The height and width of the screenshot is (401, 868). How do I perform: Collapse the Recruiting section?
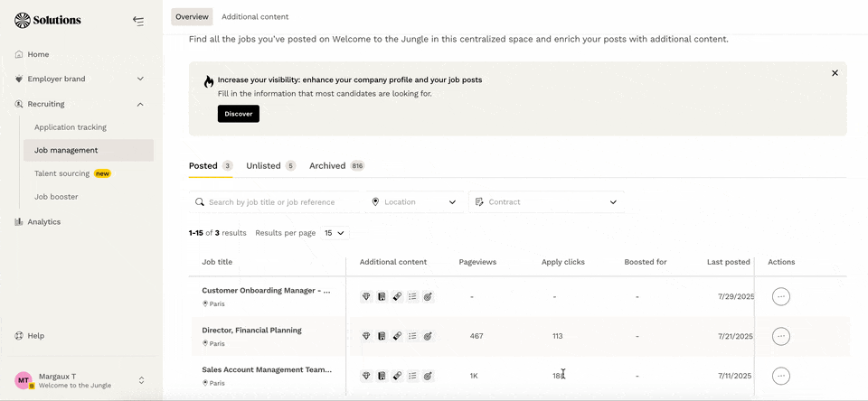pyautogui.click(x=140, y=105)
